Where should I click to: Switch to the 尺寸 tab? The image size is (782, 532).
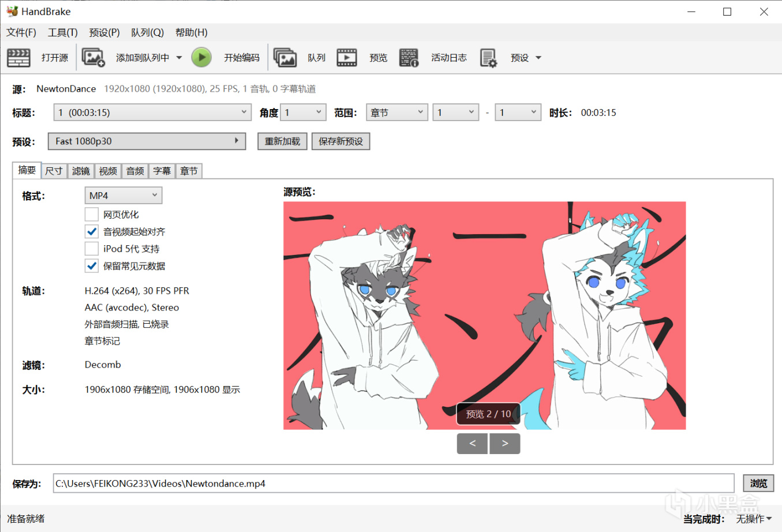(x=54, y=171)
